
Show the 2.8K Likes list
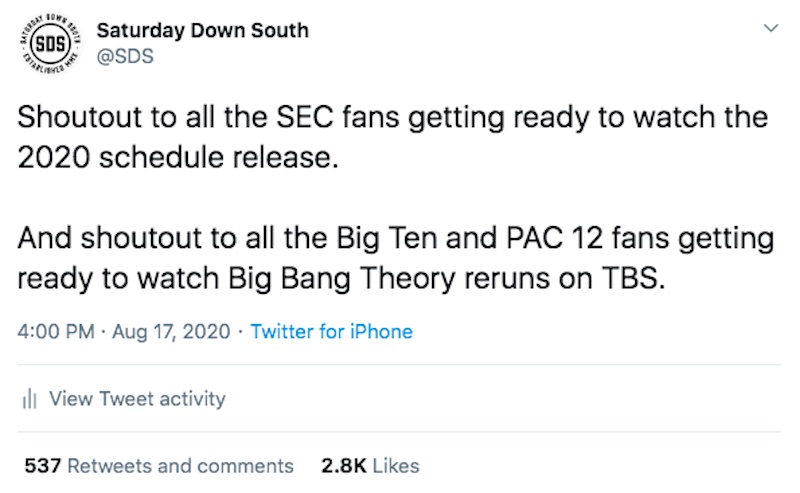[x=370, y=466]
